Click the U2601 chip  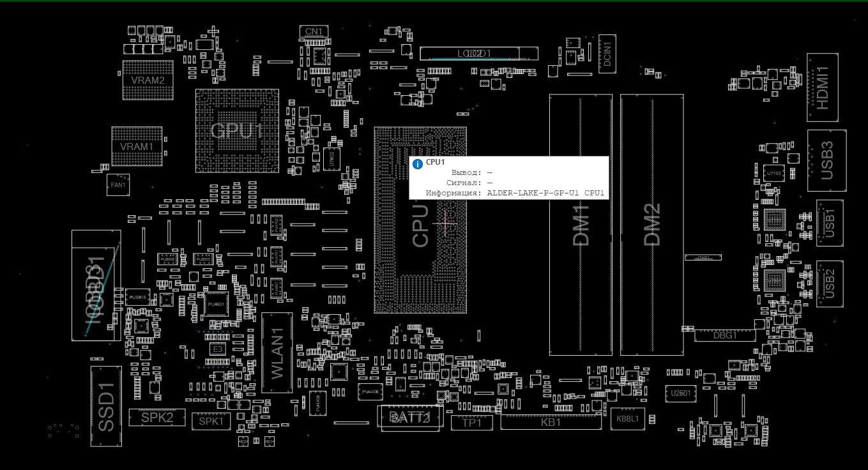point(680,393)
